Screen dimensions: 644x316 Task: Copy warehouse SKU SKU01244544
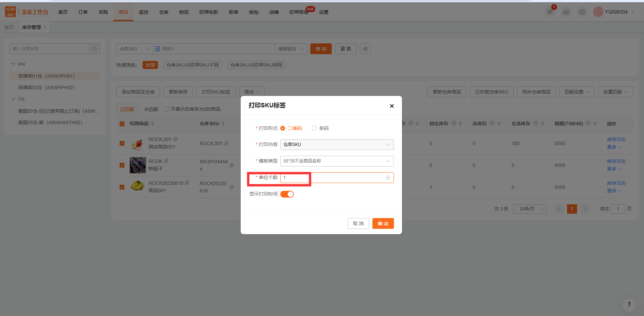pyautogui.click(x=232, y=165)
